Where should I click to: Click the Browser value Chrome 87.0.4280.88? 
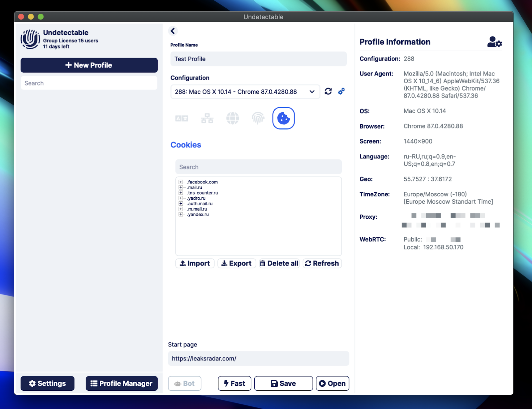[433, 126]
